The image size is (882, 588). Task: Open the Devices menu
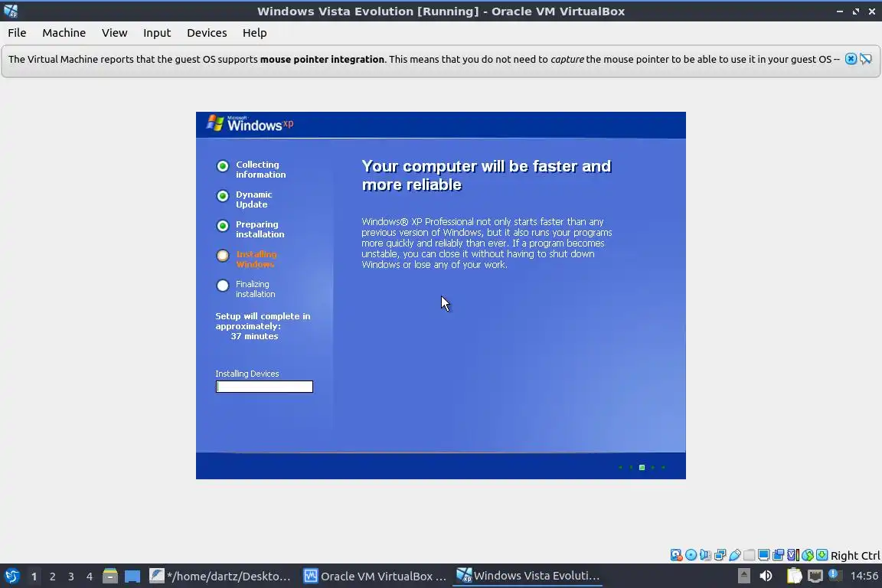[207, 33]
